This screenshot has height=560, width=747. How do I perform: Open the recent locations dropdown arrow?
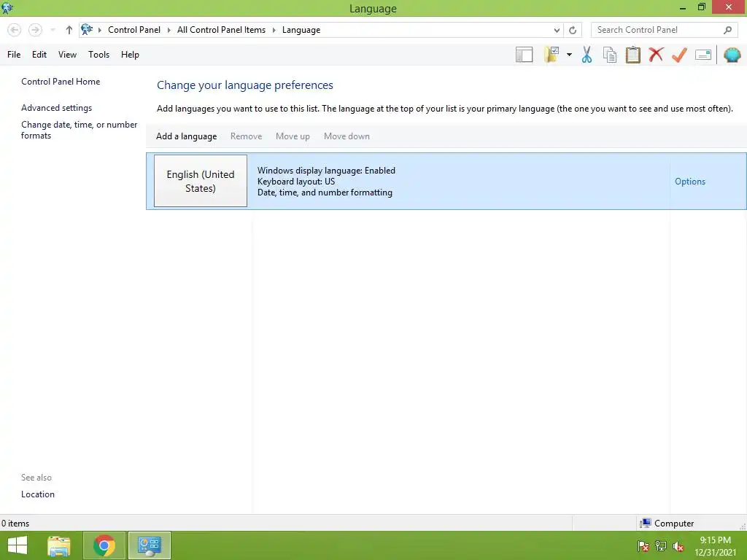pos(53,30)
